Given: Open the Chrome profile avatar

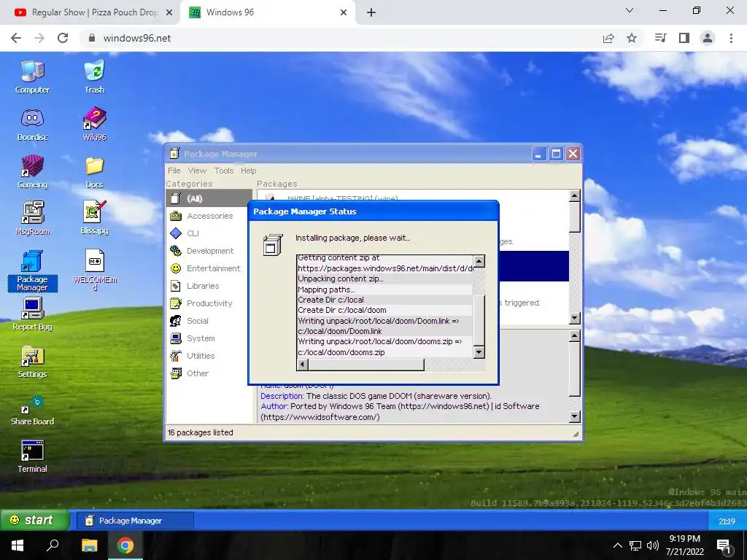Looking at the screenshot, I should pyautogui.click(x=708, y=38).
